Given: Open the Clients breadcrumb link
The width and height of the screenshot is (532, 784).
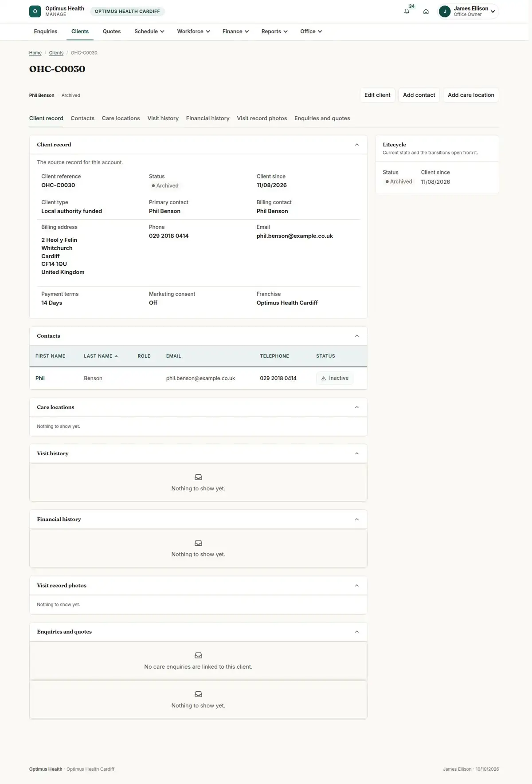Looking at the screenshot, I should (56, 53).
